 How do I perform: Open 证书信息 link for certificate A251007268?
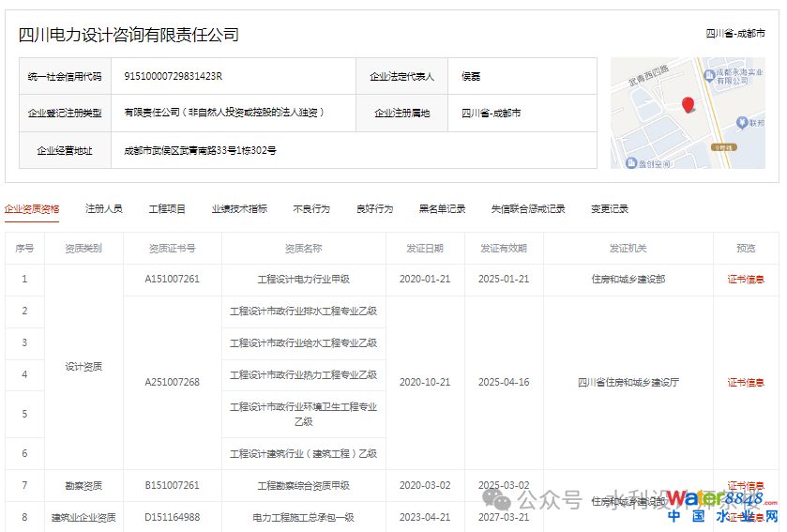(746, 383)
